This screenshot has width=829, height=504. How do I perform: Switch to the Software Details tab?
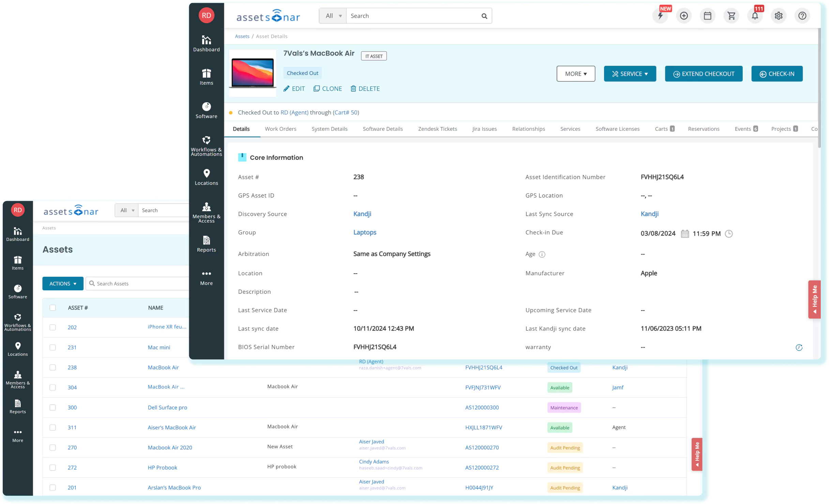click(x=382, y=129)
